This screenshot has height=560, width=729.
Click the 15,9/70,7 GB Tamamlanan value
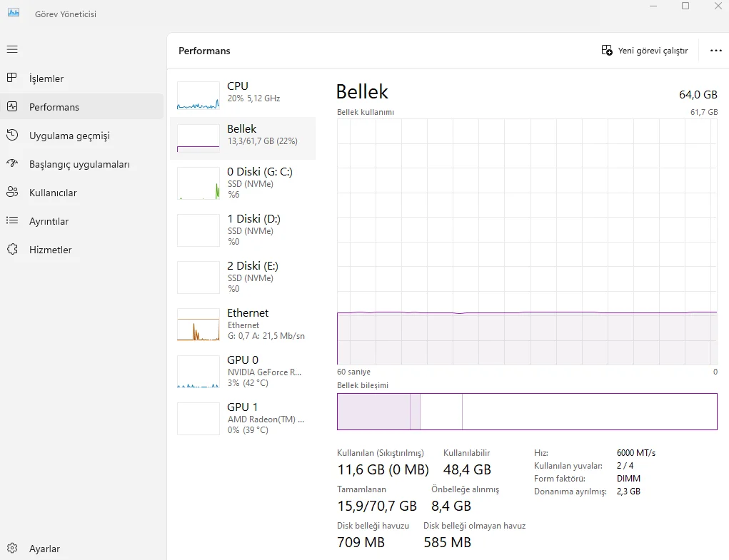click(x=377, y=506)
